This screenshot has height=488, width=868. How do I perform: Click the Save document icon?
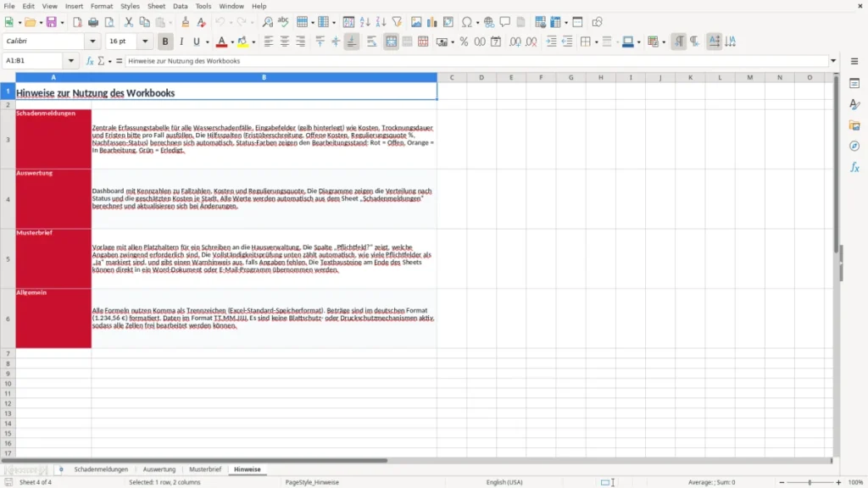(x=52, y=22)
